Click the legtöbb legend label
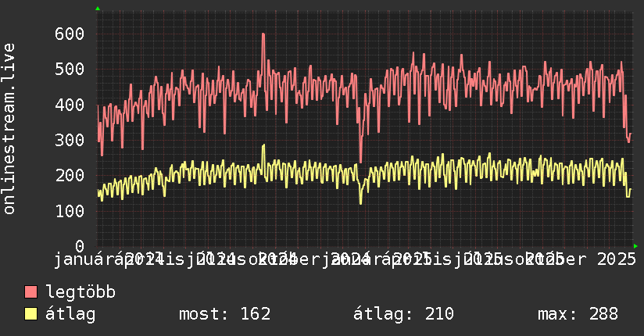The height and width of the screenshot is (336, 644). (x=80, y=291)
